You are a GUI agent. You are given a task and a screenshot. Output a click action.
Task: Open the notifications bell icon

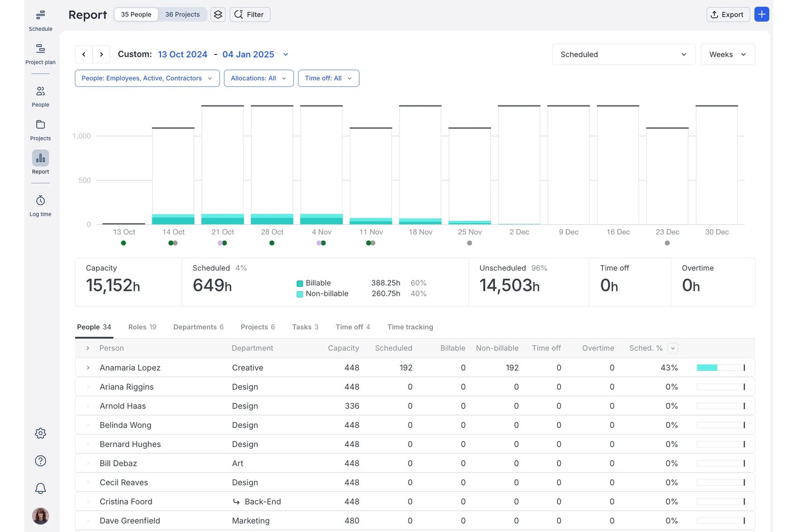(40, 488)
